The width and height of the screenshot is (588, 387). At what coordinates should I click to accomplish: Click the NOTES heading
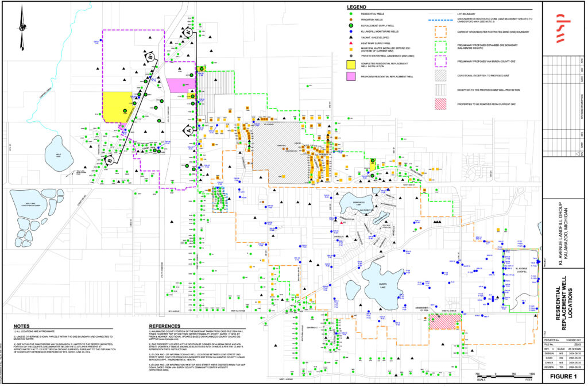21,326
